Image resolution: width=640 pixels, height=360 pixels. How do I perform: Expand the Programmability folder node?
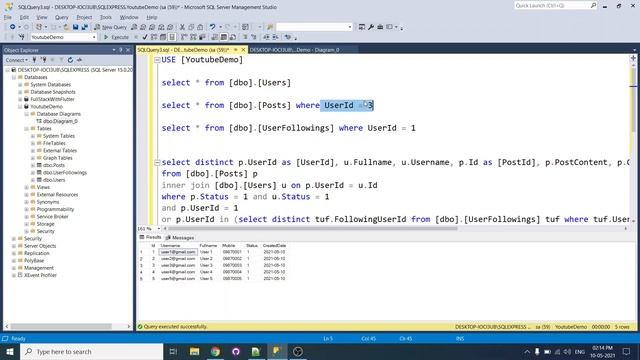click(x=27, y=209)
